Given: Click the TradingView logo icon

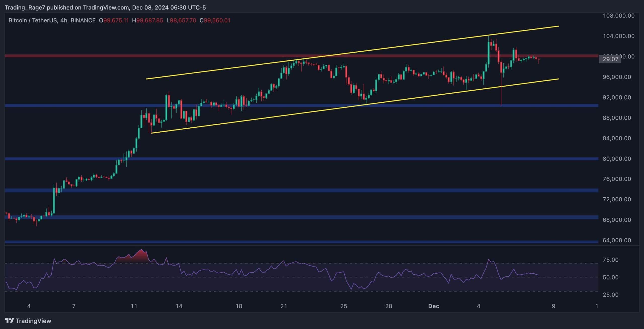Looking at the screenshot, I should pyautogui.click(x=9, y=320).
